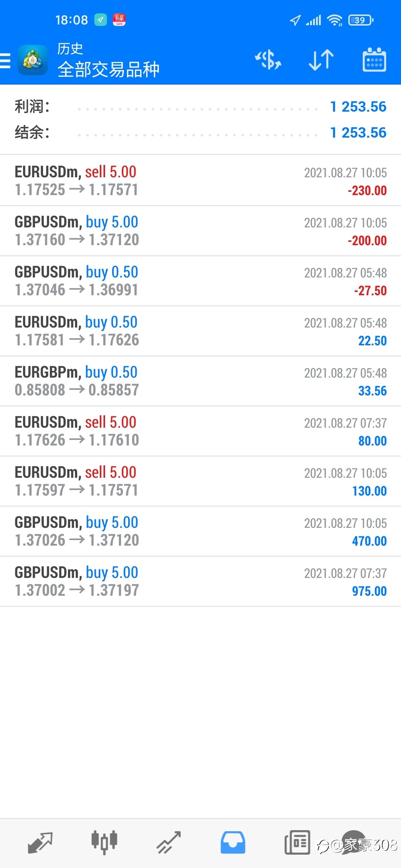Tap the 全部交易品种 title dropdown

click(x=108, y=69)
